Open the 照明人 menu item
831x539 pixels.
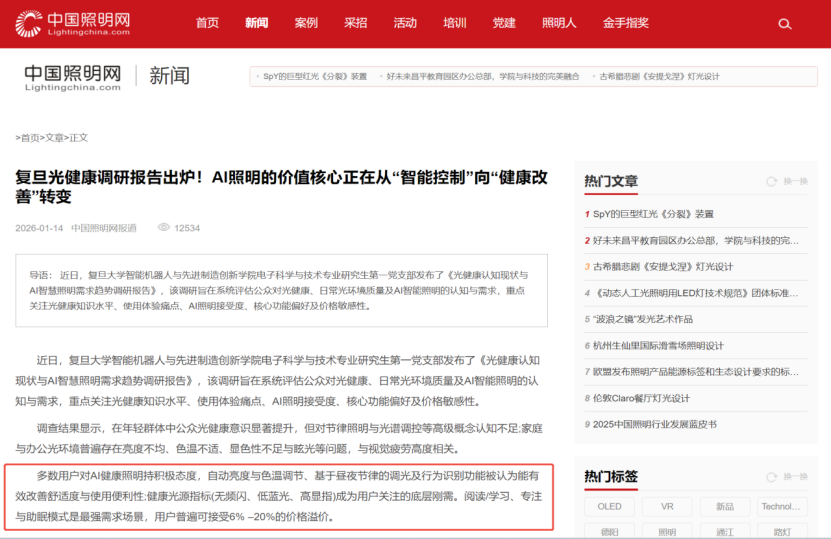pos(559,23)
